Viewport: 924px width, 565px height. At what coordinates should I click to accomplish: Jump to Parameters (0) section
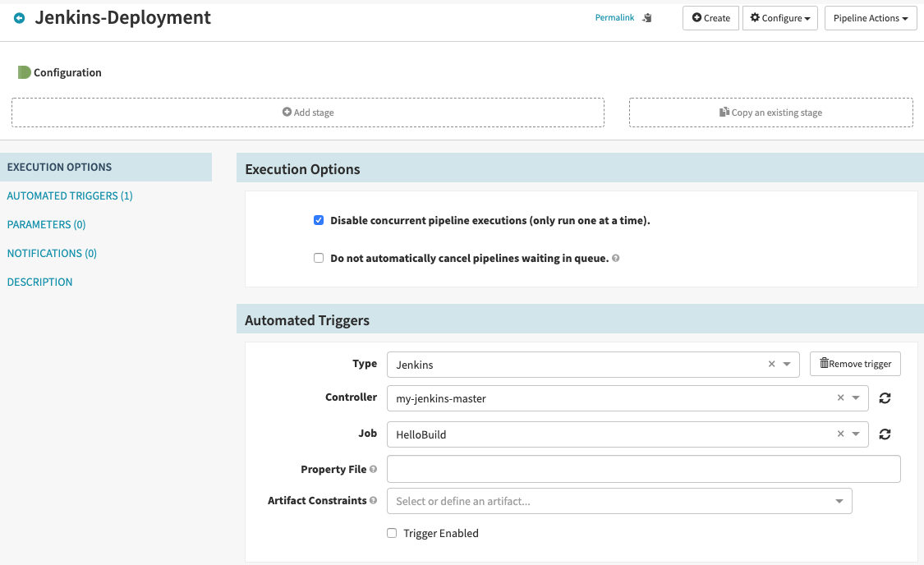47,224
